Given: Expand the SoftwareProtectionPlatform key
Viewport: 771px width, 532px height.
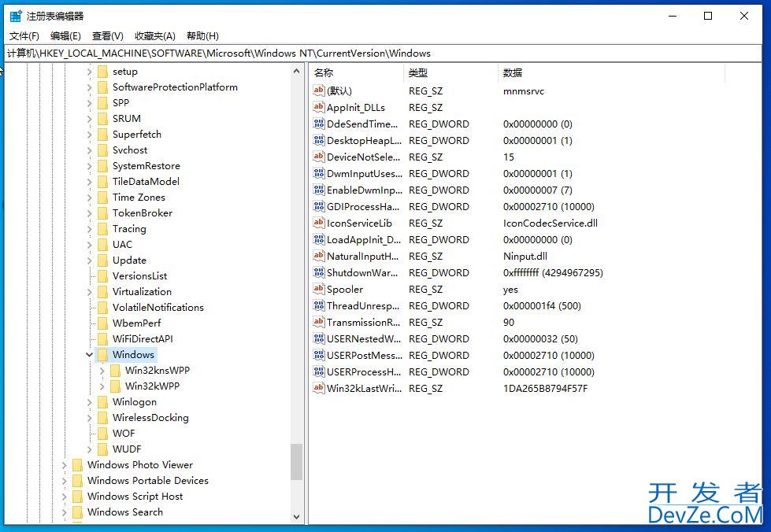Looking at the screenshot, I should click(90, 87).
